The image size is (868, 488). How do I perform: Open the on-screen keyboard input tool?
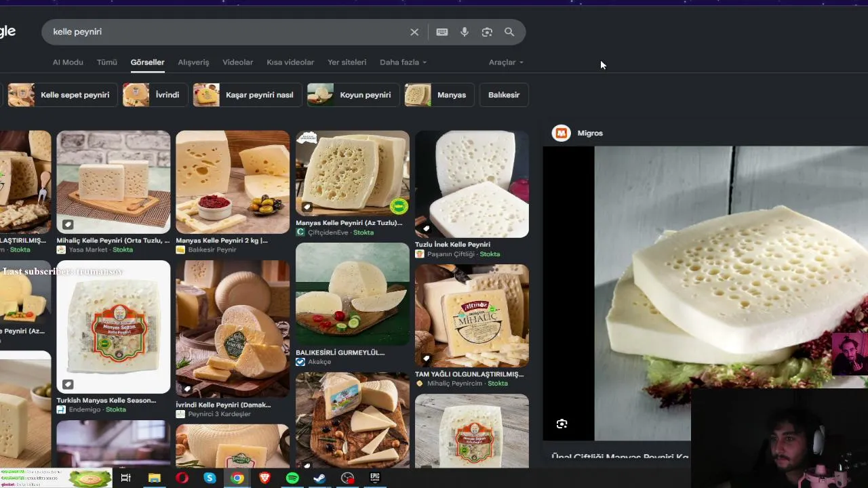442,32
